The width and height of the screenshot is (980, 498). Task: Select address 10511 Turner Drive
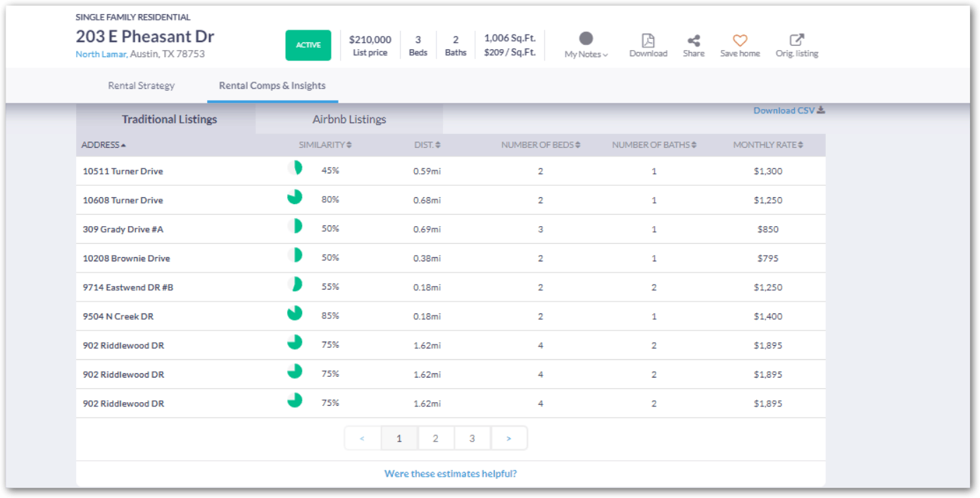click(123, 171)
